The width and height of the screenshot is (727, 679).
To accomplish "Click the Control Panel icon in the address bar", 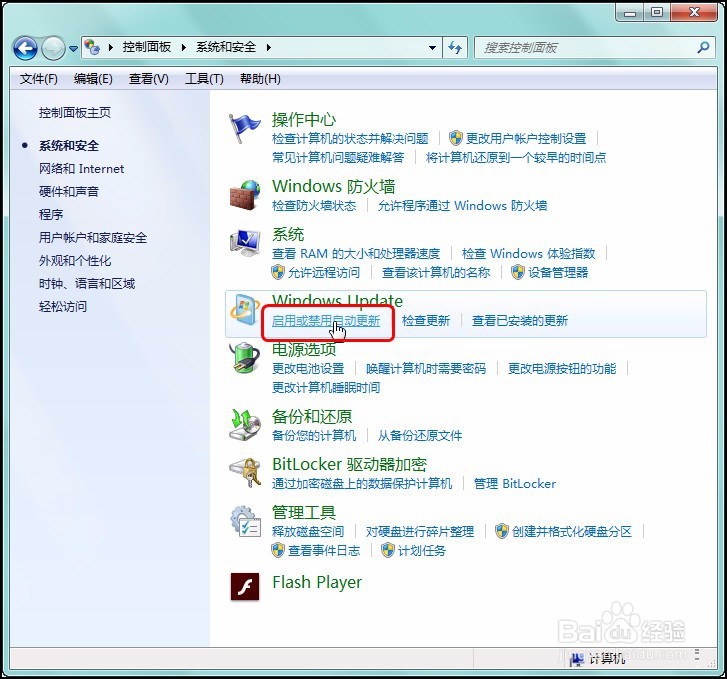I will pos(92,47).
